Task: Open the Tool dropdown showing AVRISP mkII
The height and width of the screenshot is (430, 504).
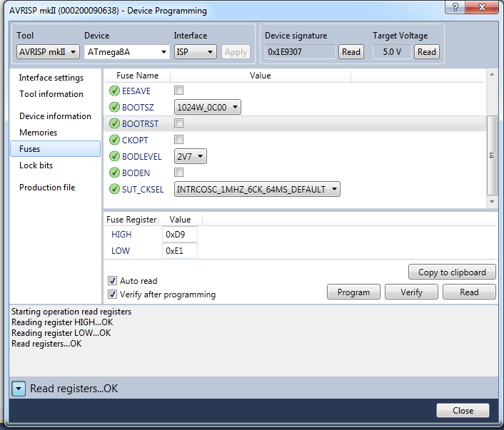Action: pos(48,52)
